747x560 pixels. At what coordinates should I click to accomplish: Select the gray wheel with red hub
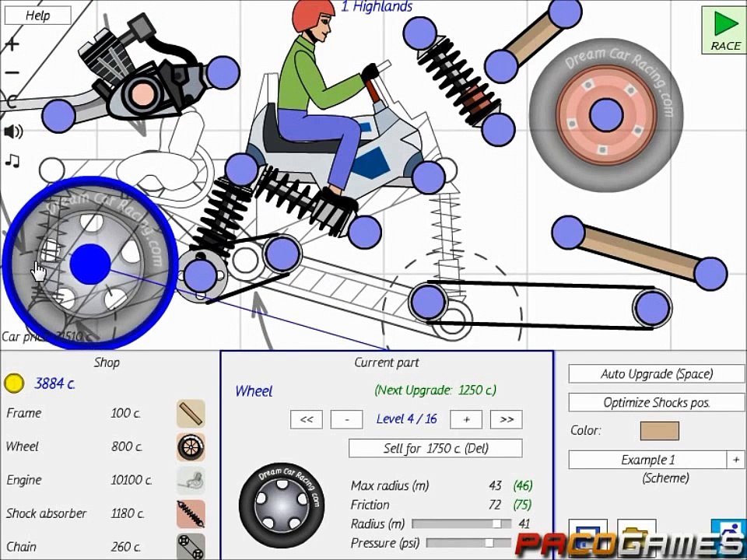coord(606,115)
